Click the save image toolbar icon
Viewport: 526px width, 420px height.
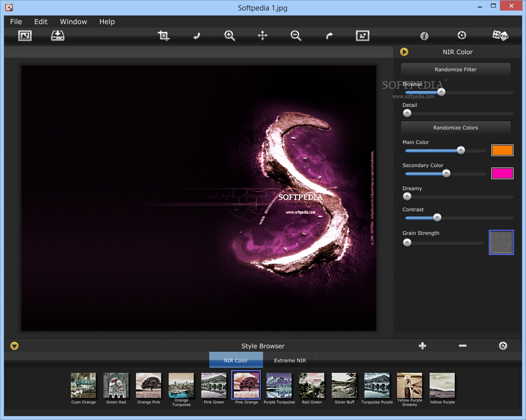click(58, 36)
